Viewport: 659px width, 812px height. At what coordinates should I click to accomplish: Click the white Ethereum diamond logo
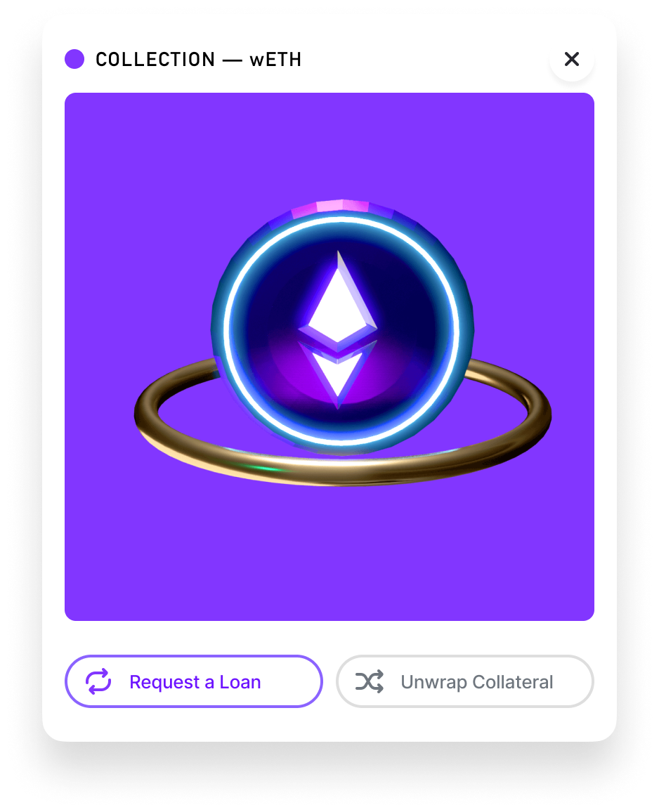point(339,330)
